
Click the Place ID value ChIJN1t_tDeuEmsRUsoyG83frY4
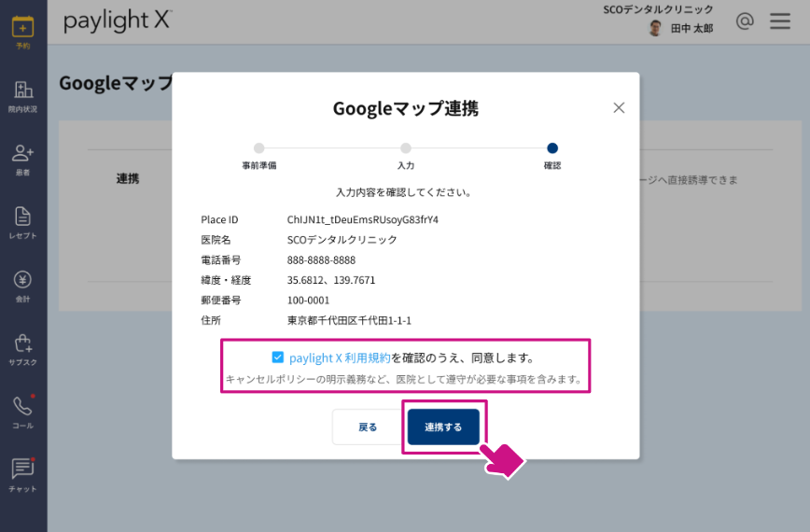pyautogui.click(x=363, y=219)
